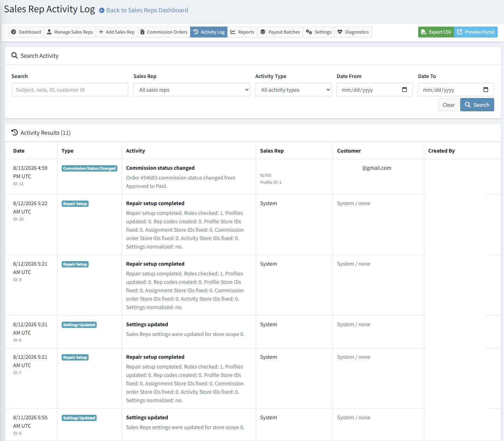Open Preview Portal
The image size is (504, 441).
pos(476,32)
